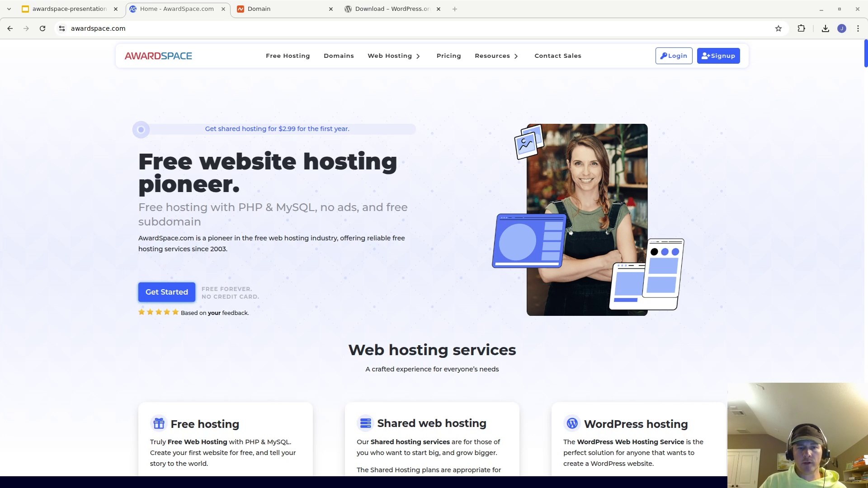The image size is (868, 488).
Task: Open the Chrome three-dot menu
Action: (x=858, y=28)
